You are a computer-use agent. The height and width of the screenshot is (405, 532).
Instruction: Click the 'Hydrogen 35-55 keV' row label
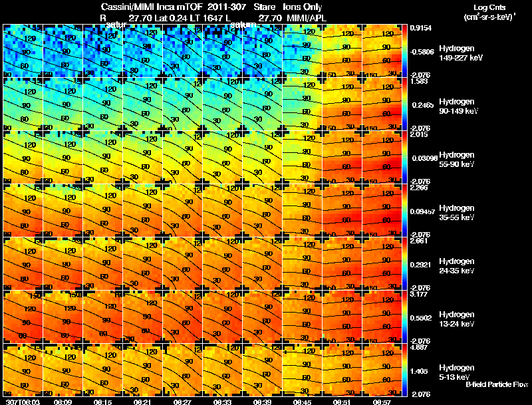[457, 213]
